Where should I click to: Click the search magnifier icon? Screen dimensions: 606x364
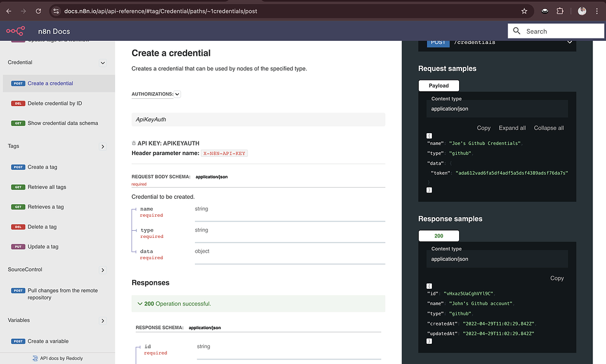[517, 31]
